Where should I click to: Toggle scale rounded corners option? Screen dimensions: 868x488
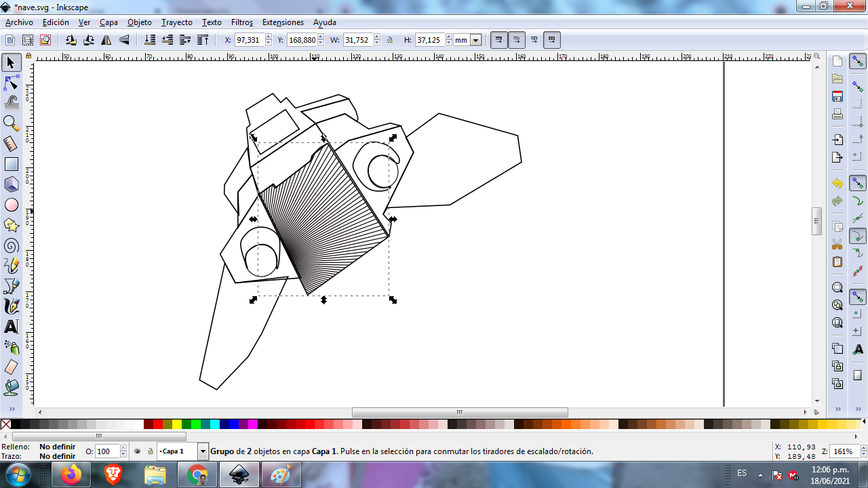[517, 40]
